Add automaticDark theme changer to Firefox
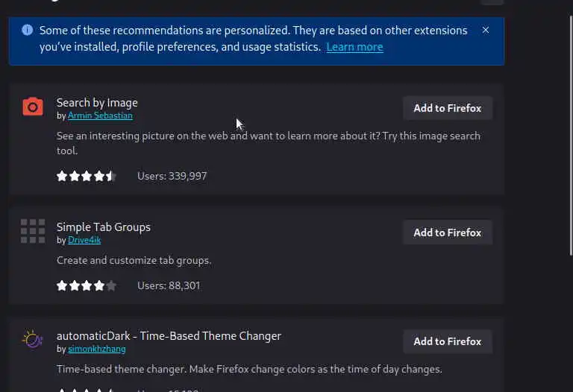 click(448, 341)
